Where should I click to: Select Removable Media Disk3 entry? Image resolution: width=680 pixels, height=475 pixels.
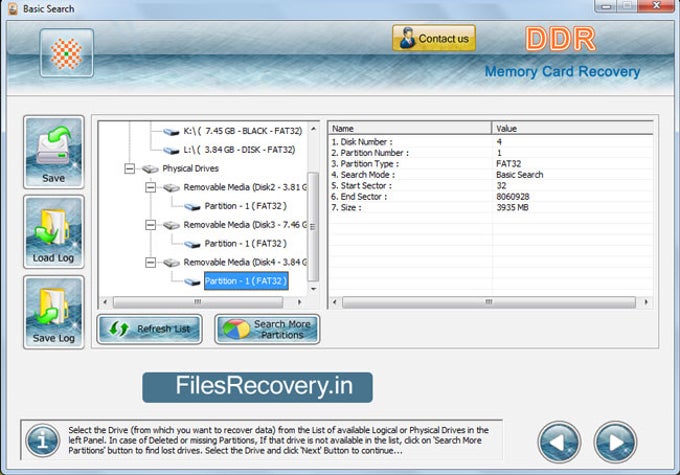[245, 225]
